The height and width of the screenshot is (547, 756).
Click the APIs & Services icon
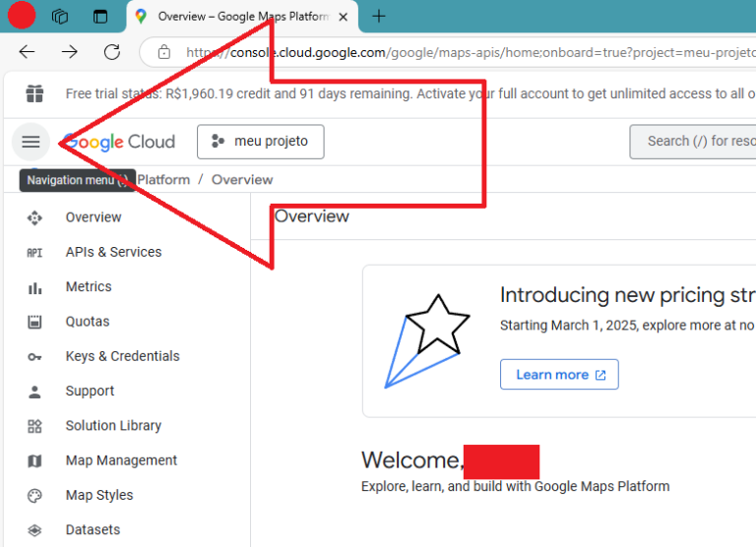point(35,253)
